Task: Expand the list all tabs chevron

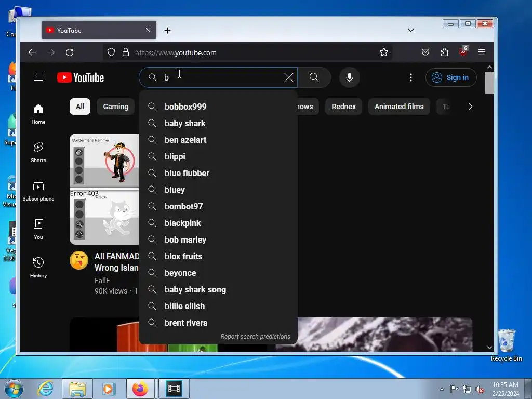Action: click(411, 30)
